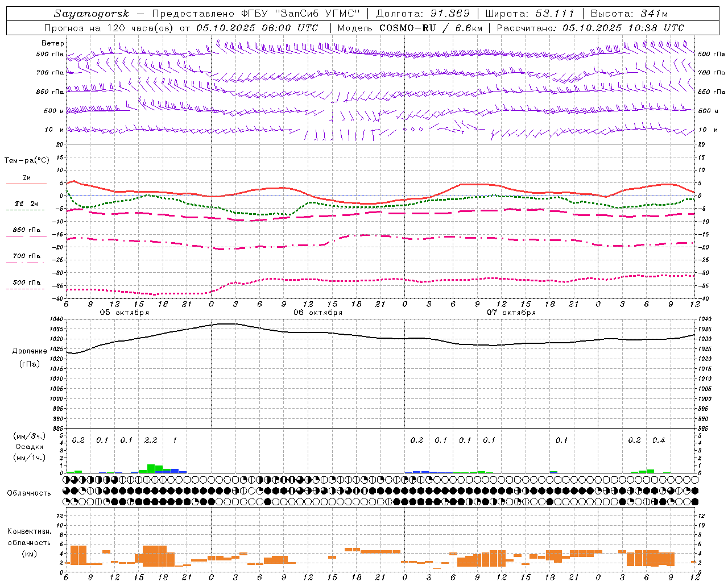
Task: Click the "Ветер" wind panel label
Action: 53,43
